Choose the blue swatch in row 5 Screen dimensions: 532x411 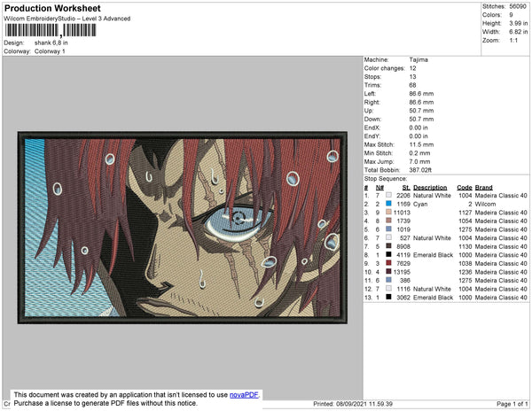(388, 229)
